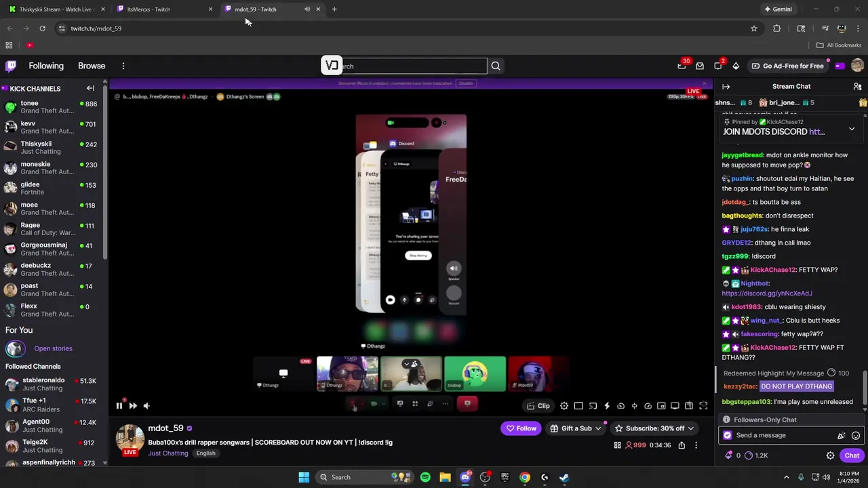The height and width of the screenshot is (488, 868).
Task: Collapse the Kick Channels sidebar
Action: click(90, 88)
